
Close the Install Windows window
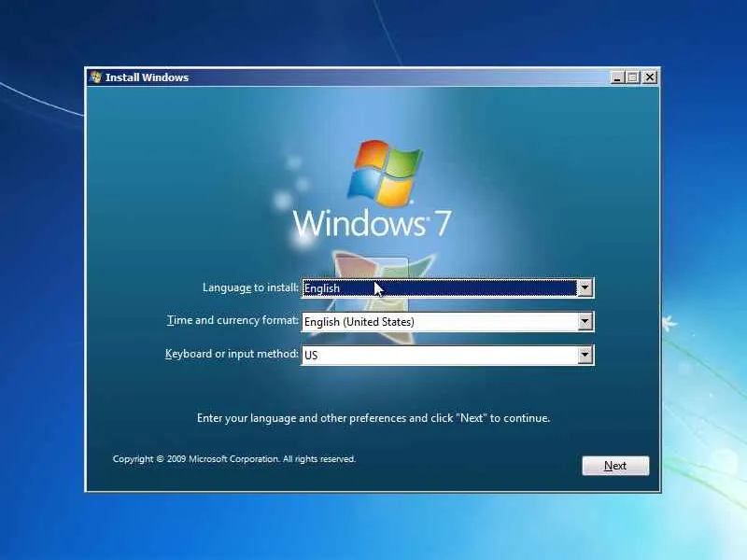click(649, 77)
